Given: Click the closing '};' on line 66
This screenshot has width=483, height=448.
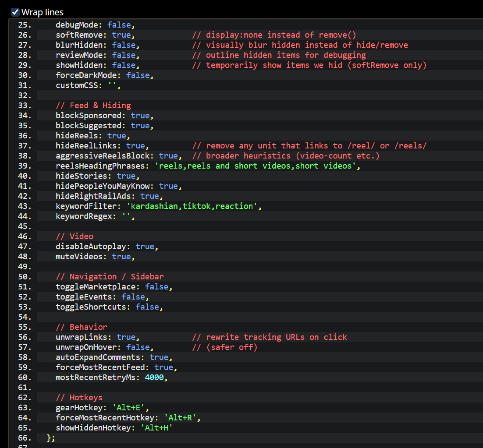Looking at the screenshot, I should pos(51,438).
